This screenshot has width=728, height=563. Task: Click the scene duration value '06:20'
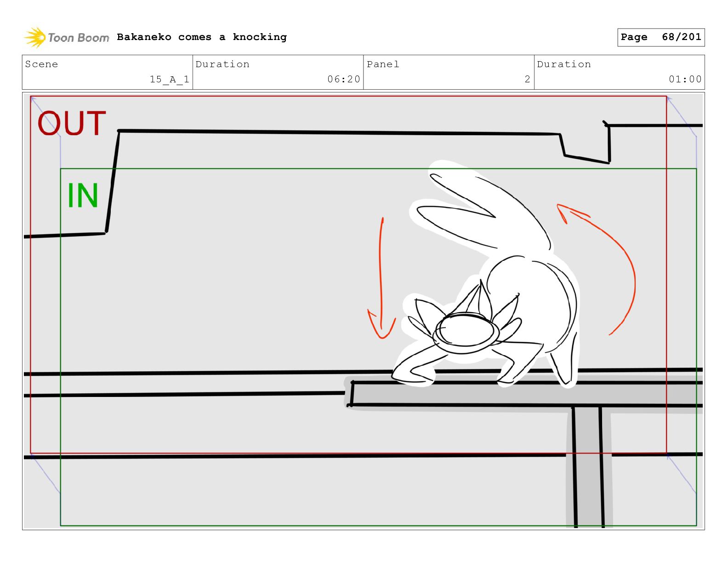[344, 79]
